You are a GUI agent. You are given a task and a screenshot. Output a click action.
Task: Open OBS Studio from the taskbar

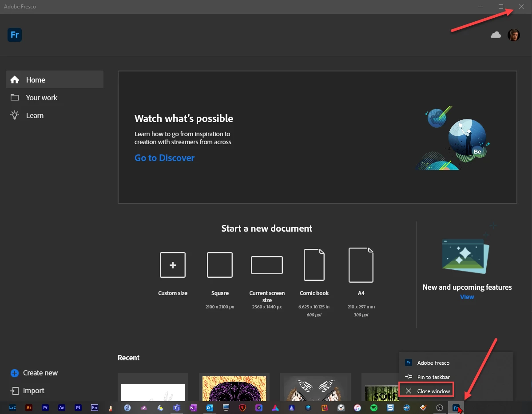click(x=440, y=408)
